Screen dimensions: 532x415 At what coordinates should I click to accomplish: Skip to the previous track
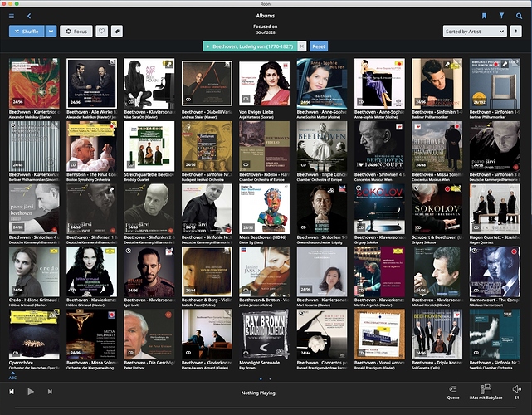12,392
